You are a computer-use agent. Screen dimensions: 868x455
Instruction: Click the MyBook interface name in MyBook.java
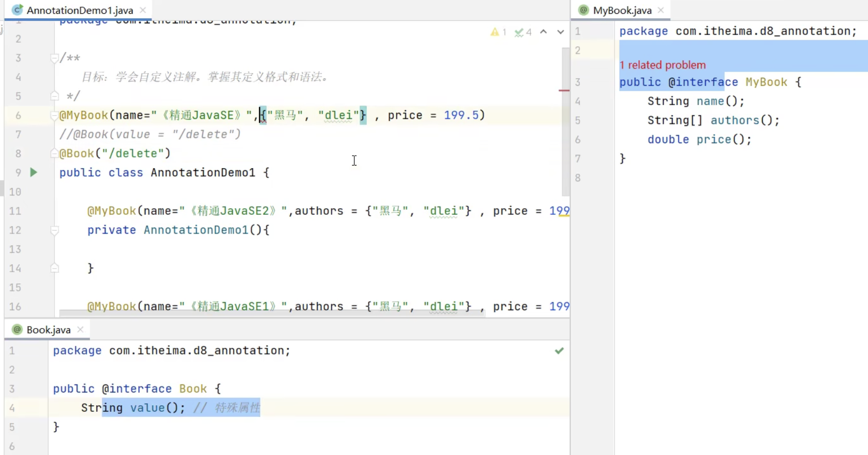(766, 82)
